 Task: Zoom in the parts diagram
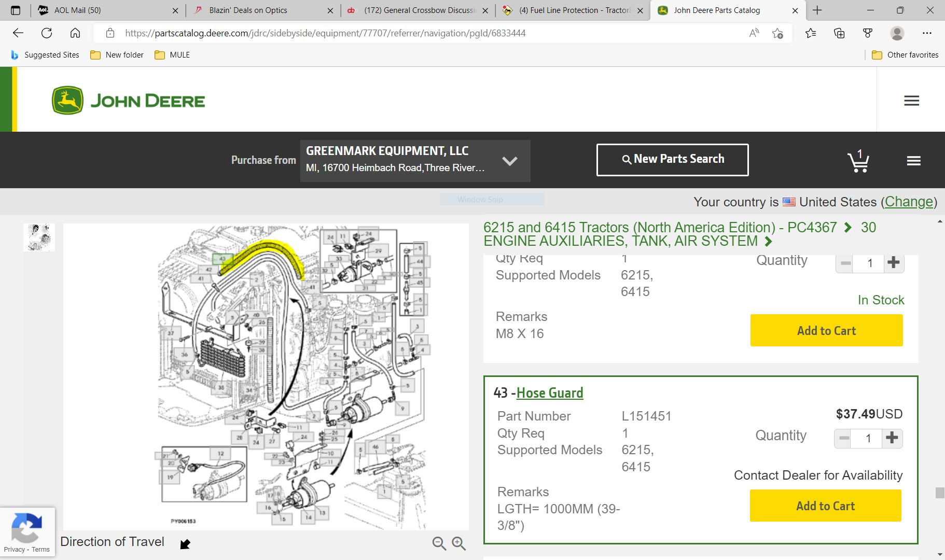[458, 543]
